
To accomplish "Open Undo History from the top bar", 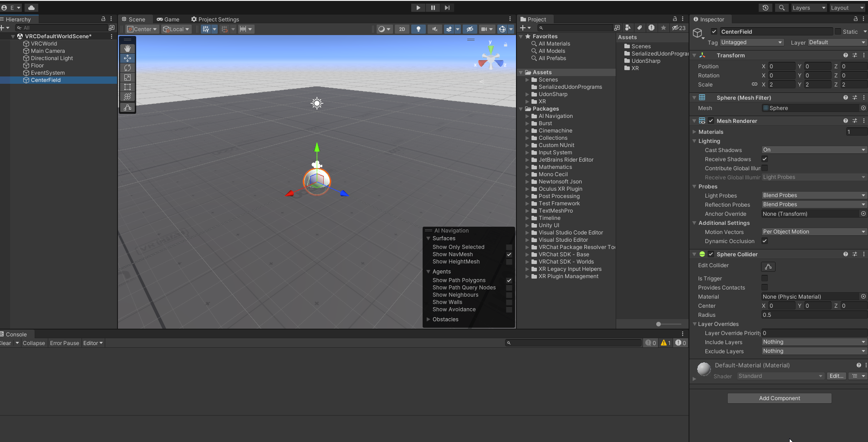I will pos(765,8).
